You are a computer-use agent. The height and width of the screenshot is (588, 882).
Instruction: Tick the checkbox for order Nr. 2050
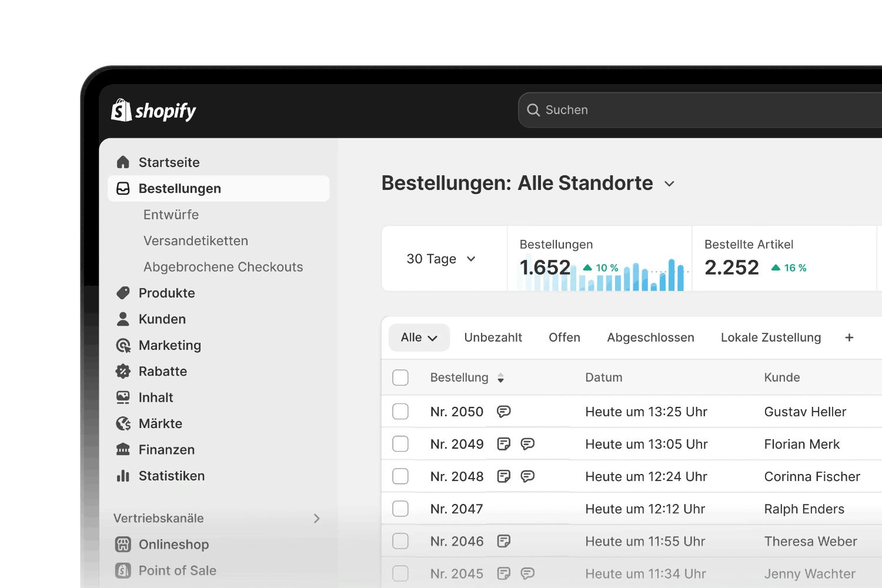pyautogui.click(x=400, y=412)
